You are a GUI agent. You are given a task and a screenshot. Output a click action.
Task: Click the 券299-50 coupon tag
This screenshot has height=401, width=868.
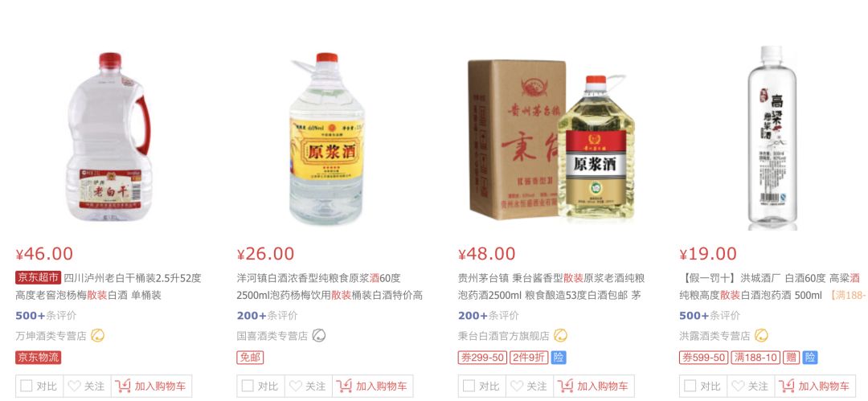click(x=482, y=358)
